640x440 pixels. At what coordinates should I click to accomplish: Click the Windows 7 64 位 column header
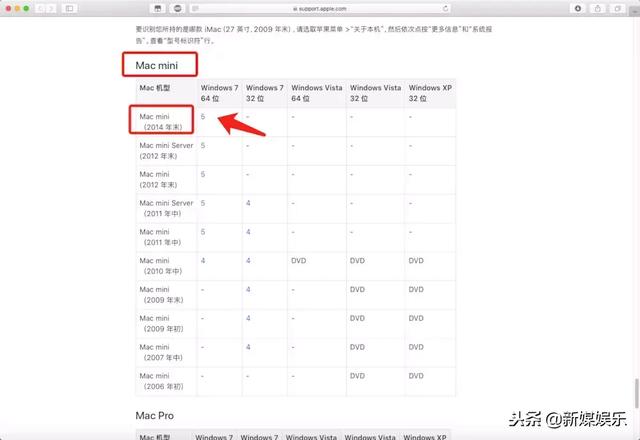(x=219, y=93)
